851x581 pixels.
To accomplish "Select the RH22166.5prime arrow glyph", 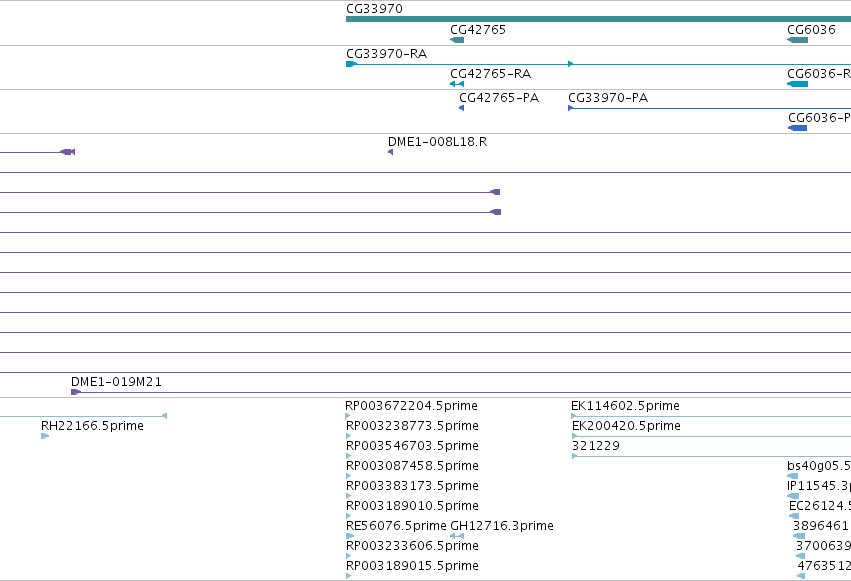I will (x=45, y=436).
